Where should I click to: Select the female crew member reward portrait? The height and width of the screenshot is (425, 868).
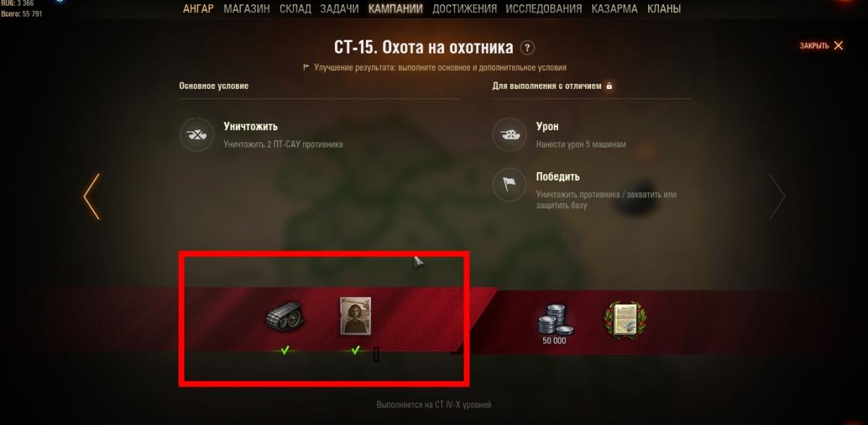[355, 315]
